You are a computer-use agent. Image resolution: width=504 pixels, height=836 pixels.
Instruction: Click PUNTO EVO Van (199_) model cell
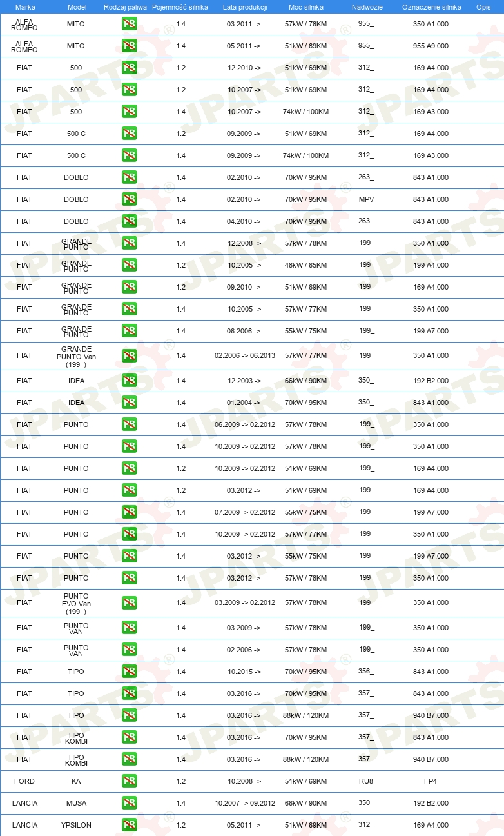click(x=76, y=602)
